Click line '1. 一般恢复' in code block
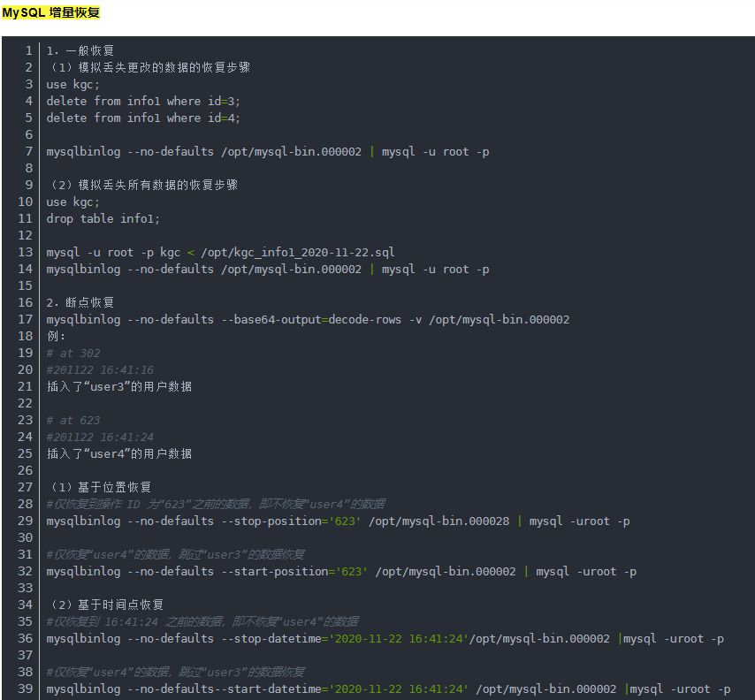Screen dimensions: 755x700 [x=80, y=50]
